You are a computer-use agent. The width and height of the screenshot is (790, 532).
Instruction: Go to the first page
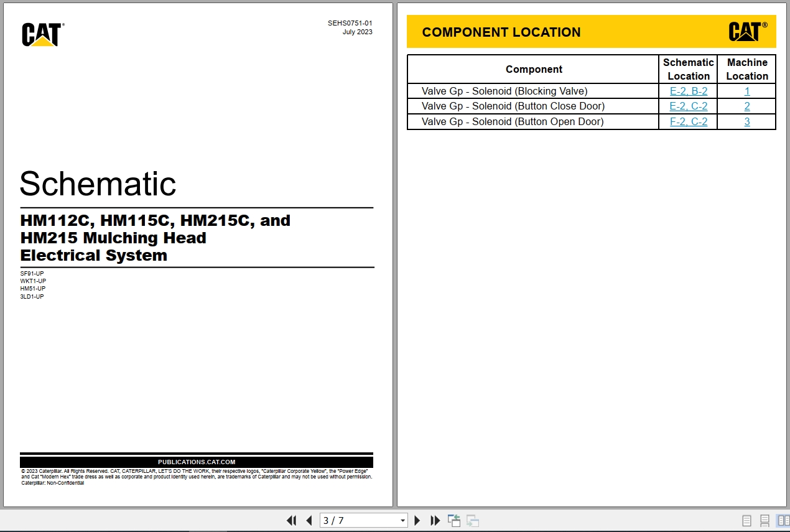click(x=291, y=520)
